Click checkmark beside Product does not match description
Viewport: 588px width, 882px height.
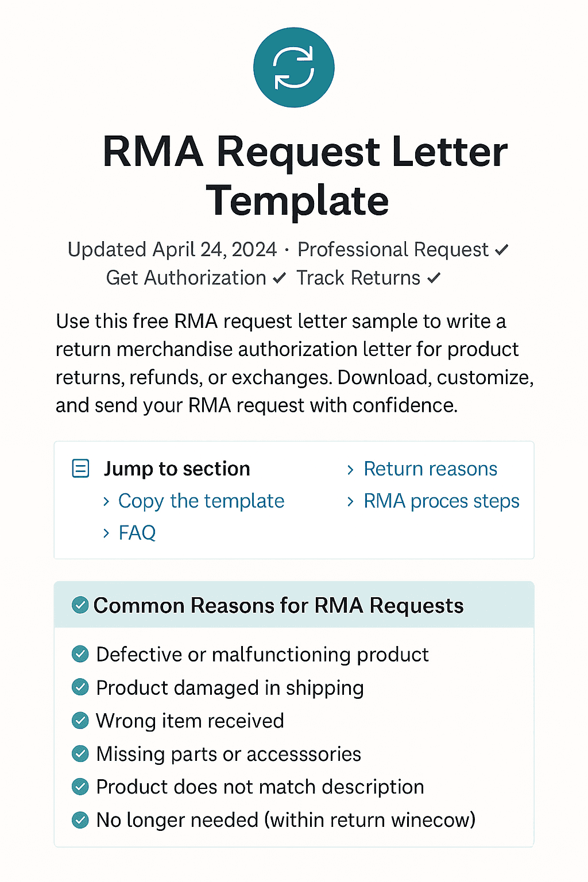tap(80, 787)
